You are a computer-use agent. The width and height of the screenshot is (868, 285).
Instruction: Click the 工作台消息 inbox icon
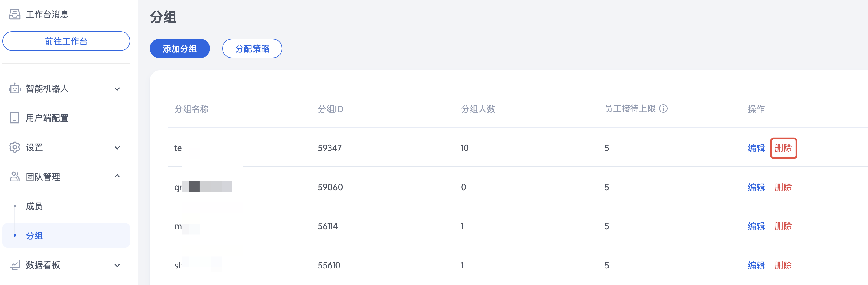click(14, 14)
